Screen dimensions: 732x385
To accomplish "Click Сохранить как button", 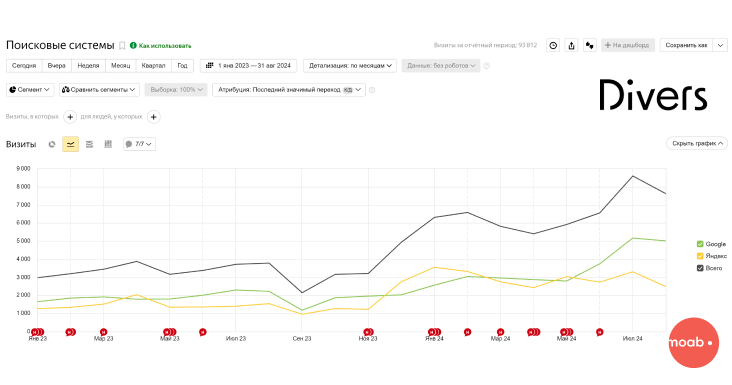I will tap(687, 45).
